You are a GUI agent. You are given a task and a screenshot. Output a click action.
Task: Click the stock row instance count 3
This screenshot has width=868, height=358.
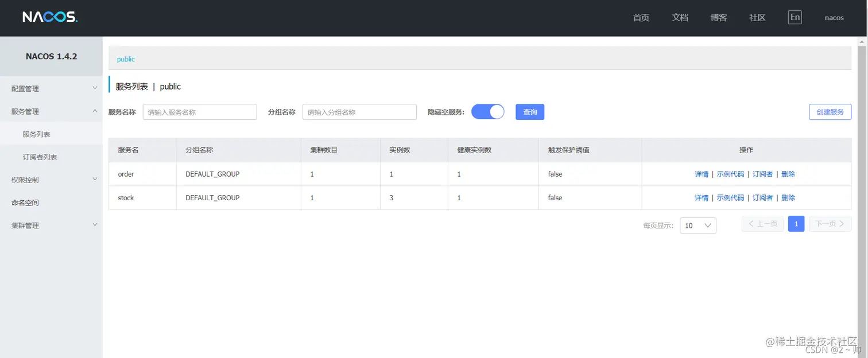(392, 197)
